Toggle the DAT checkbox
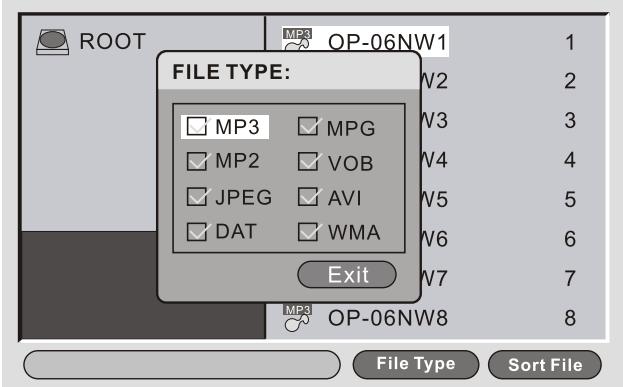 pyautogui.click(x=197, y=231)
